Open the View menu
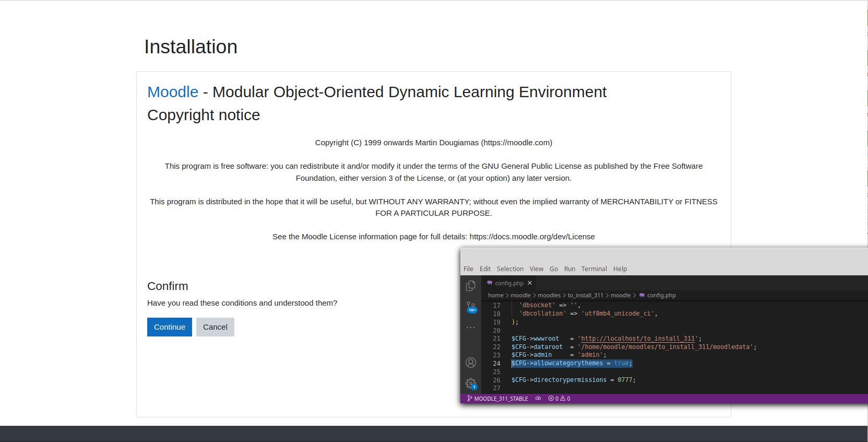Screen dimensions: 868x442 (x=537, y=269)
